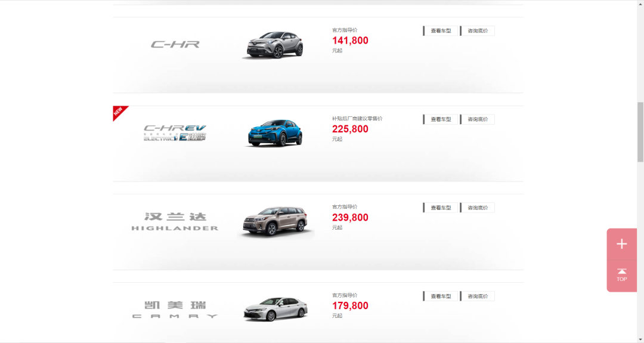View models for C-HR (查看车型)
Screen dimensions: 644x343
click(440, 31)
